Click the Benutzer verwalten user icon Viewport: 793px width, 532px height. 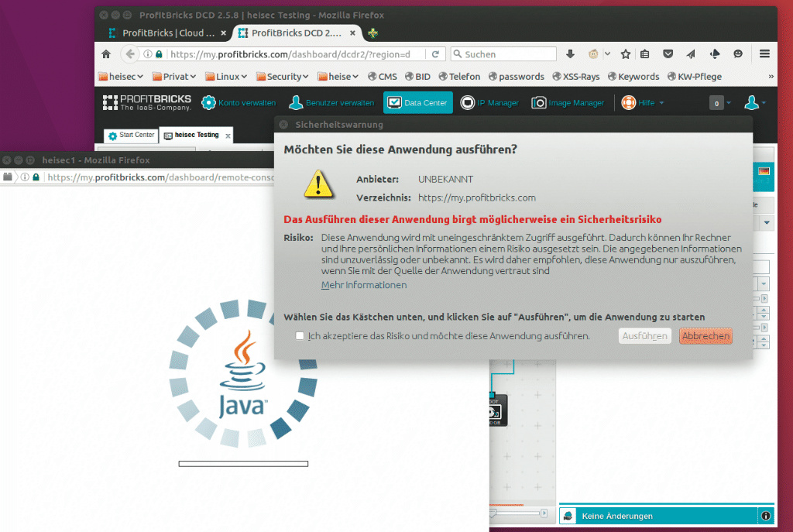[x=296, y=102]
